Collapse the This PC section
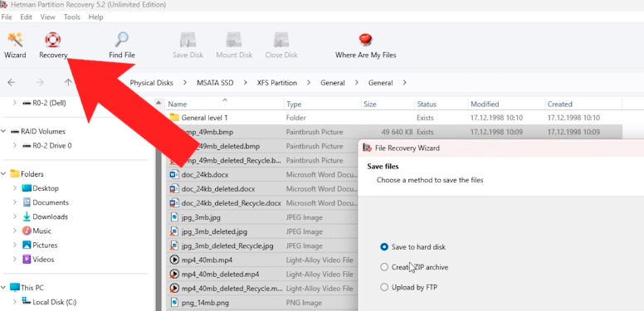This screenshot has height=311, width=644. click(3, 288)
